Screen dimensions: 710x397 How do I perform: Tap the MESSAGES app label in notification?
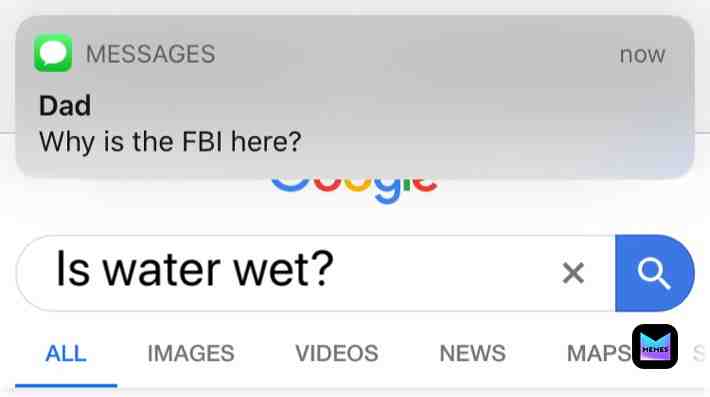click(x=150, y=54)
